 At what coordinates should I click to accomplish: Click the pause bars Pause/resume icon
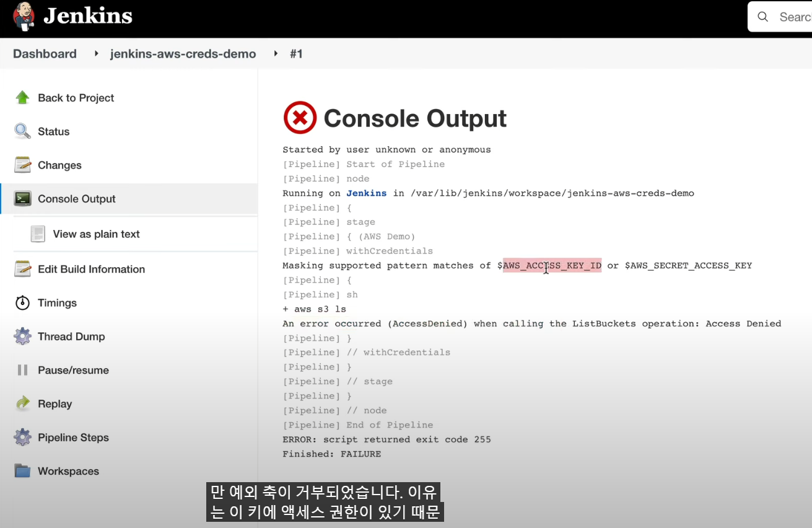tap(23, 370)
